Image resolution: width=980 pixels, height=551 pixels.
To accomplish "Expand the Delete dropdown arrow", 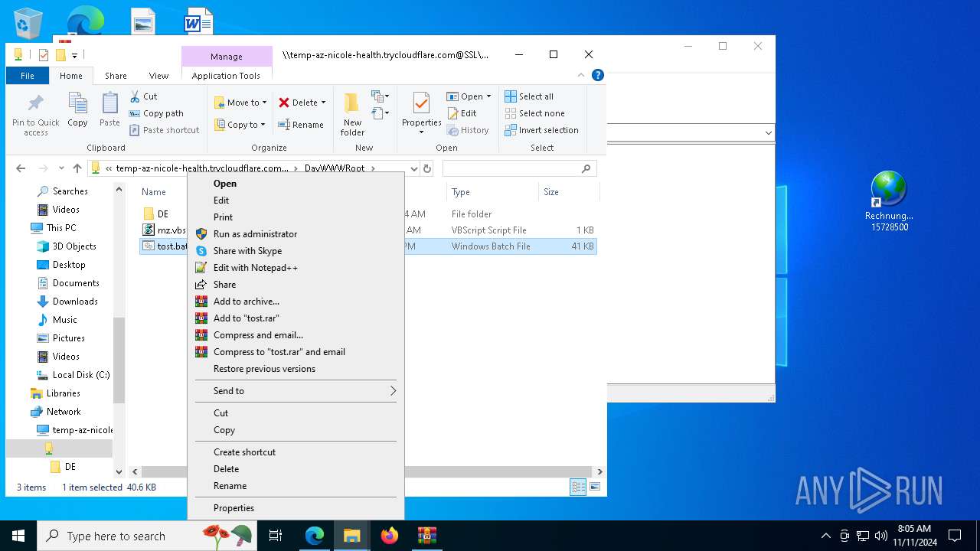I will [x=323, y=103].
